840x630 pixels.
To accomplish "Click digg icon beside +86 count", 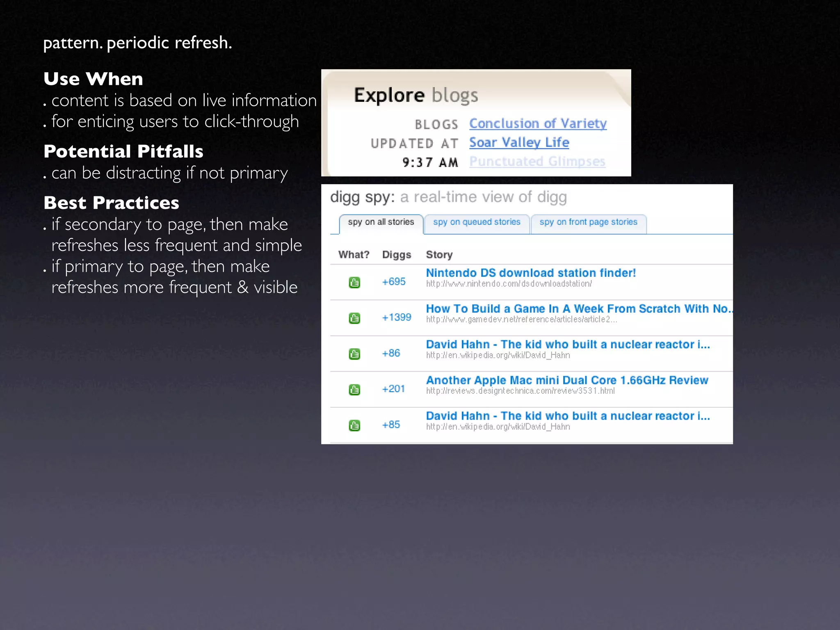I will [x=354, y=354].
